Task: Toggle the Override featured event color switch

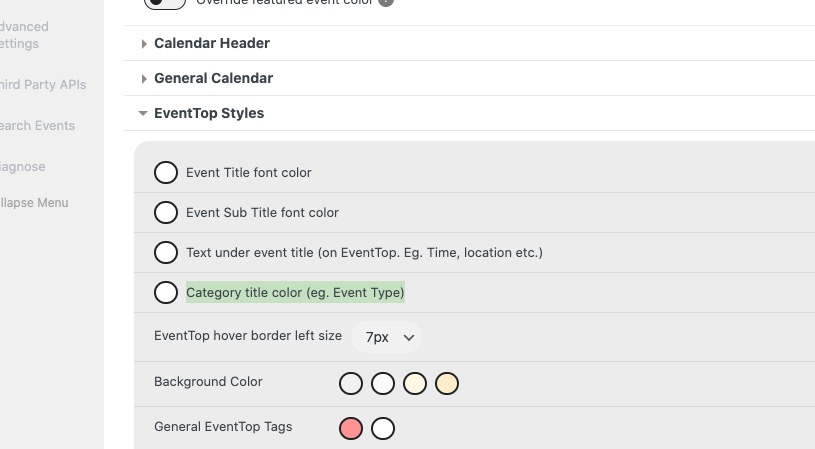Action: click(x=165, y=4)
